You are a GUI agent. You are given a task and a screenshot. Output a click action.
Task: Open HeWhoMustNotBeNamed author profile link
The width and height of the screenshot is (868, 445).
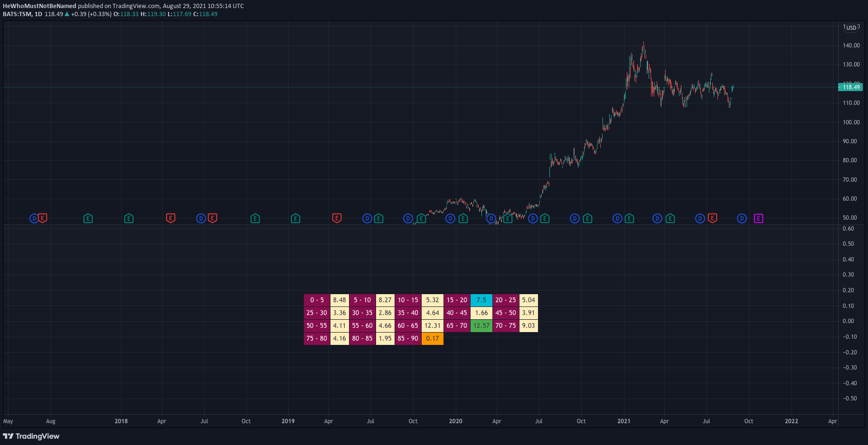tap(39, 6)
